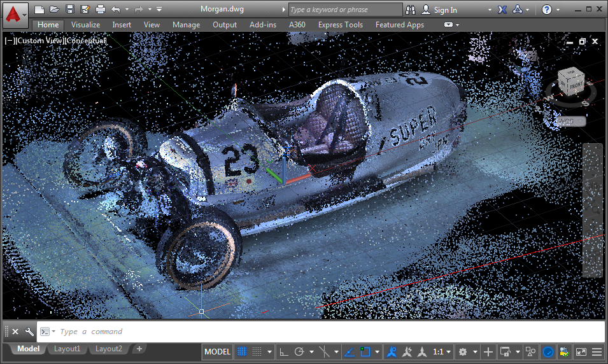
Task: Click the Sign In button
Action: point(445,10)
